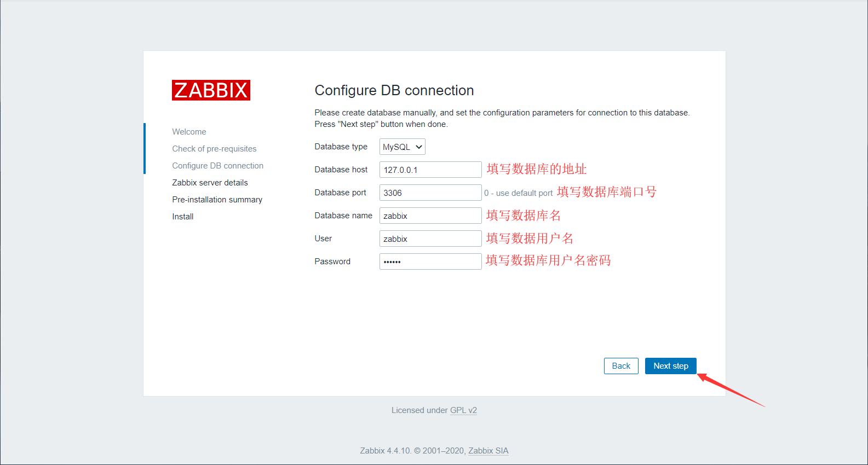Go back with the Back button
Screen dimensions: 868x465
(621, 366)
